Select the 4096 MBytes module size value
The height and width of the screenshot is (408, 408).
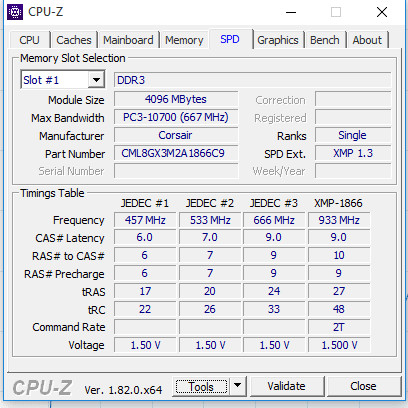click(176, 99)
